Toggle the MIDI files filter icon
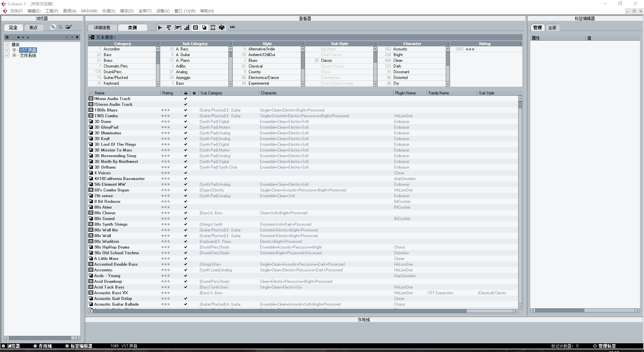The height and width of the screenshot is (352, 644). (169, 28)
